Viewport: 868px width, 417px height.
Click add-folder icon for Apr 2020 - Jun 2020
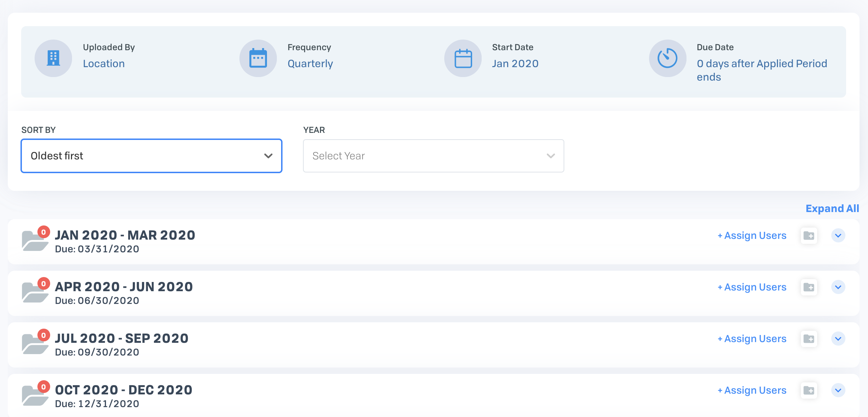pos(809,287)
